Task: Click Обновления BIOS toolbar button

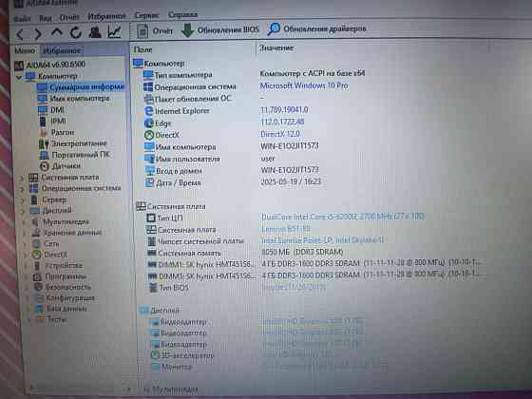Action: tap(219, 29)
